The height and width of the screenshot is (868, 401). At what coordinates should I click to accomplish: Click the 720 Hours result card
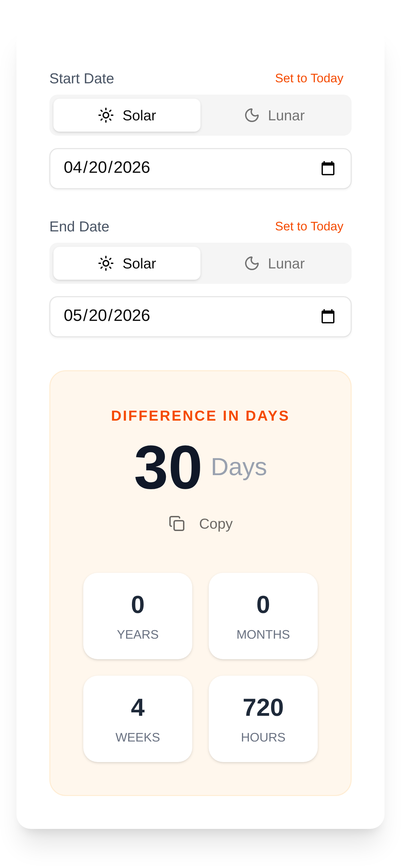(x=263, y=719)
